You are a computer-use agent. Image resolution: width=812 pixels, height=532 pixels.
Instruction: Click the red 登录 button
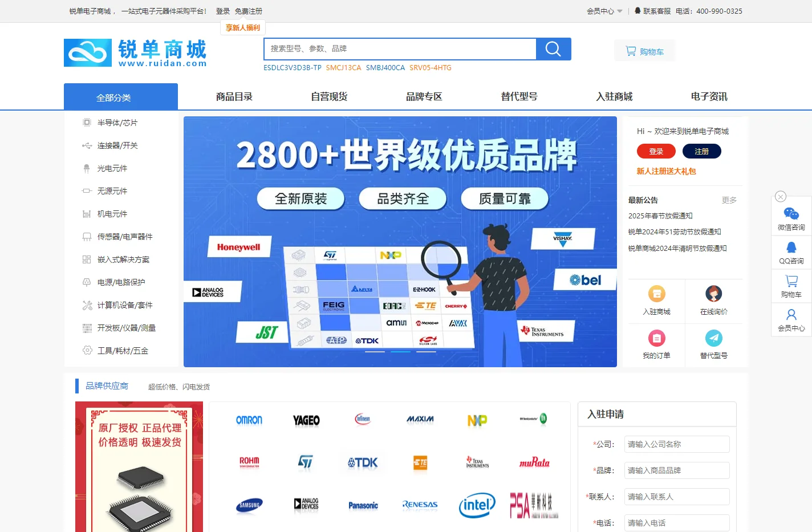pos(656,151)
